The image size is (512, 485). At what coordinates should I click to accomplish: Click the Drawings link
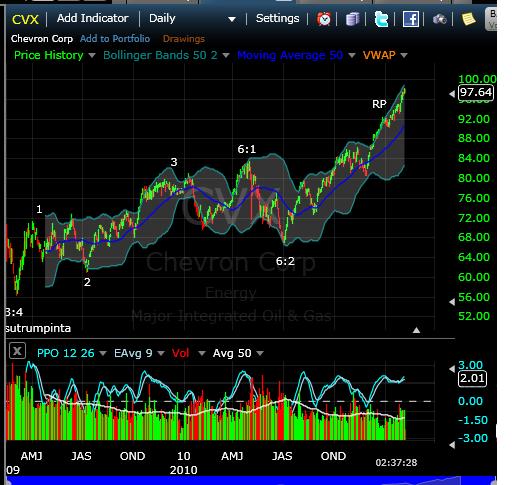tap(184, 39)
